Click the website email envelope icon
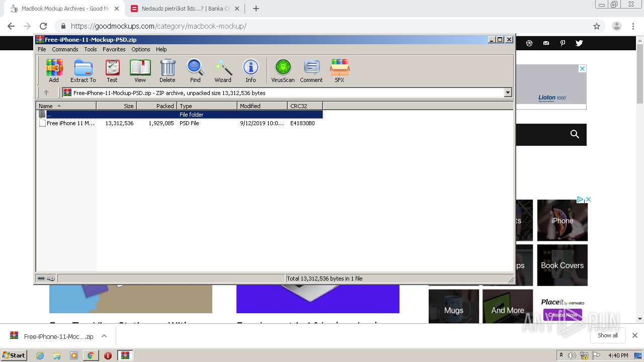Viewport: 644px width, 362px height. 546,43
